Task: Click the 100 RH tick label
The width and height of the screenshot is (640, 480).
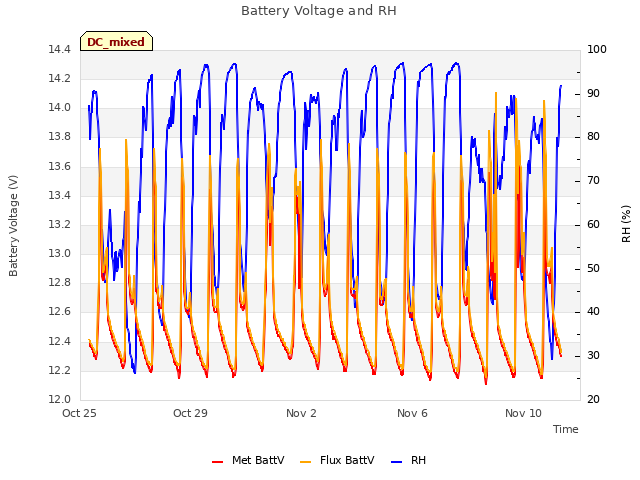Action: pos(597,50)
